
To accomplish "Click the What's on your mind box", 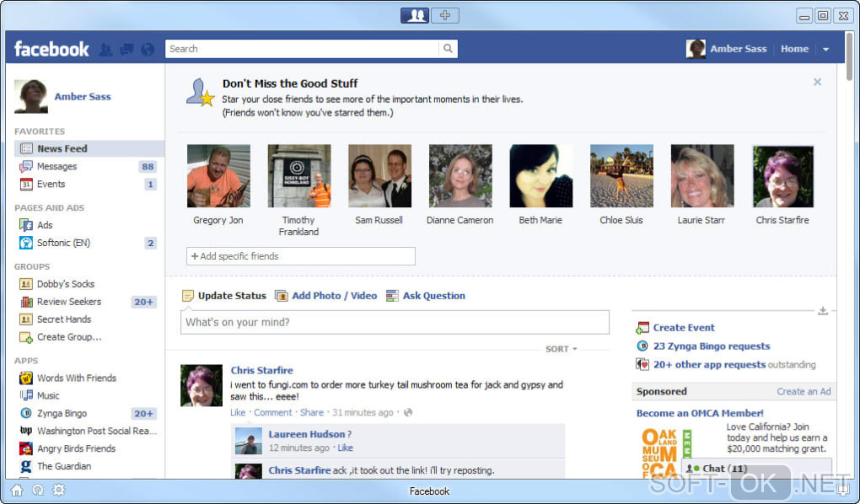I will click(x=395, y=323).
